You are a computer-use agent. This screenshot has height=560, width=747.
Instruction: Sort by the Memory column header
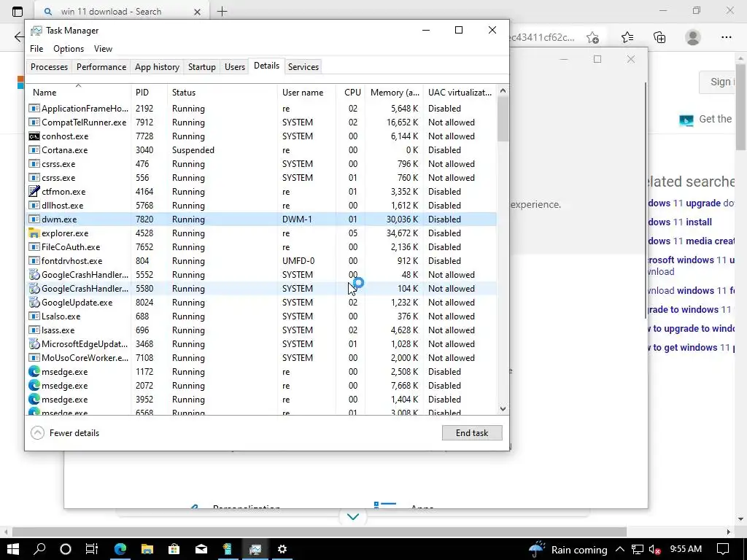(x=395, y=93)
